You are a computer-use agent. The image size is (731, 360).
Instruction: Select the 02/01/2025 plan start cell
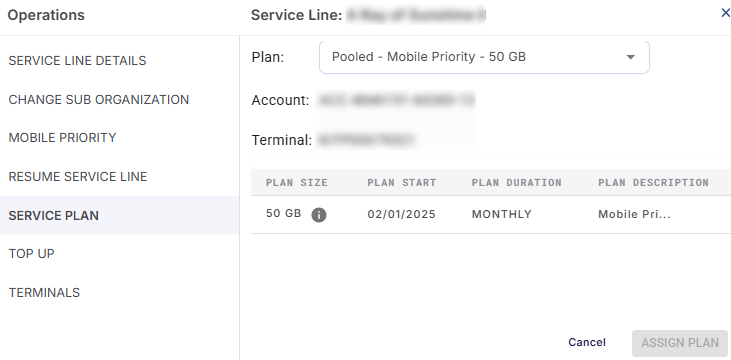click(x=401, y=214)
